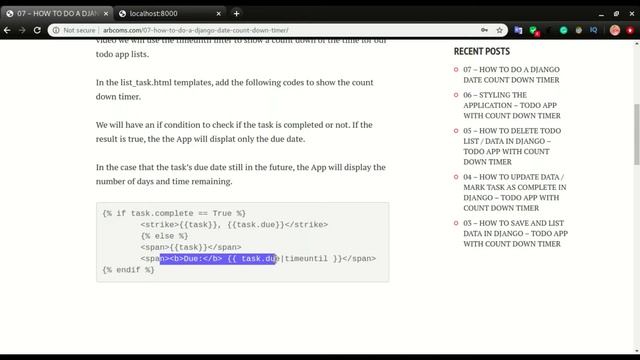Open recent post 06 Styling the Application
640x360 pixels.
(512, 105)
